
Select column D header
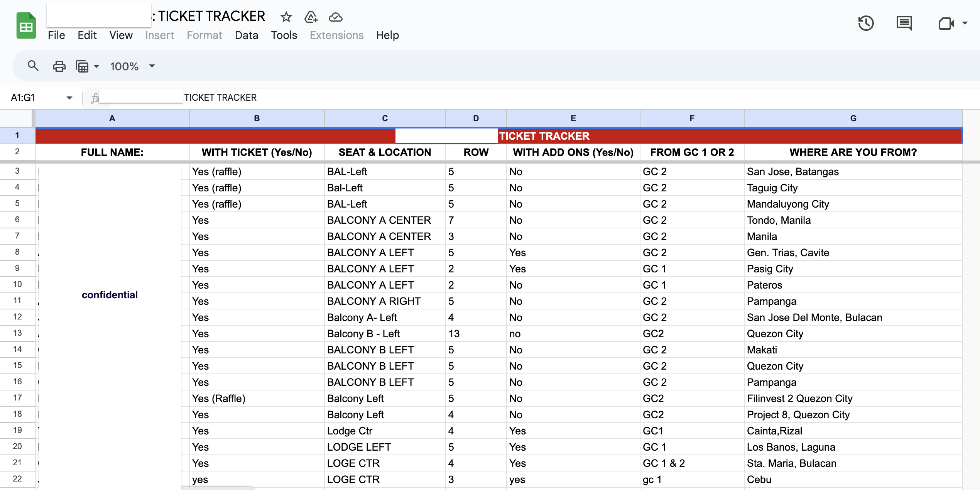coord(476,118)
